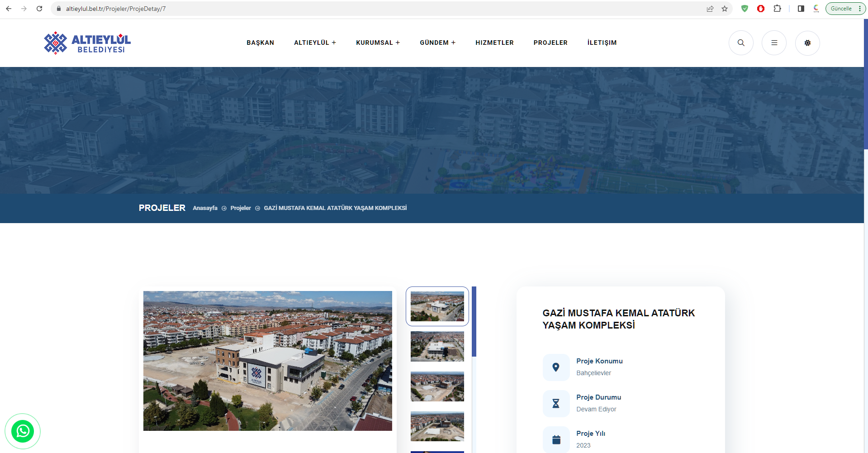Select the second gallery thumbnail
The image size is (868, 453).
click(x=436, y=346)
